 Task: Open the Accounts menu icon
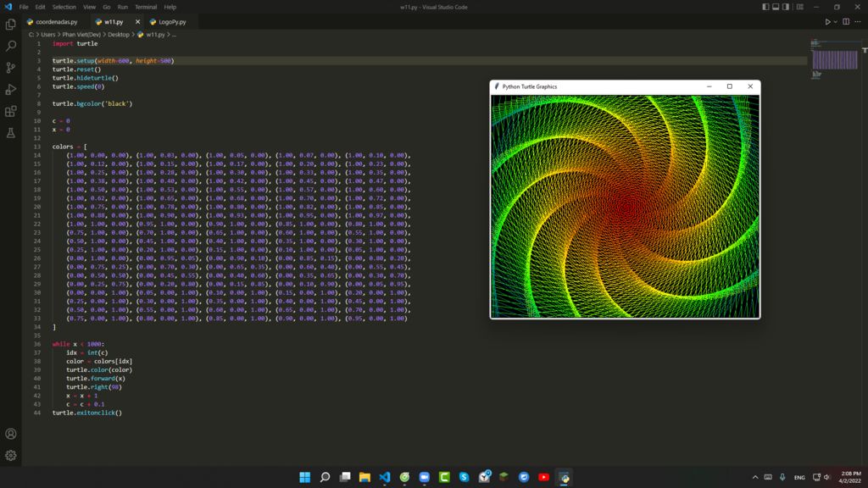point(10,434)
